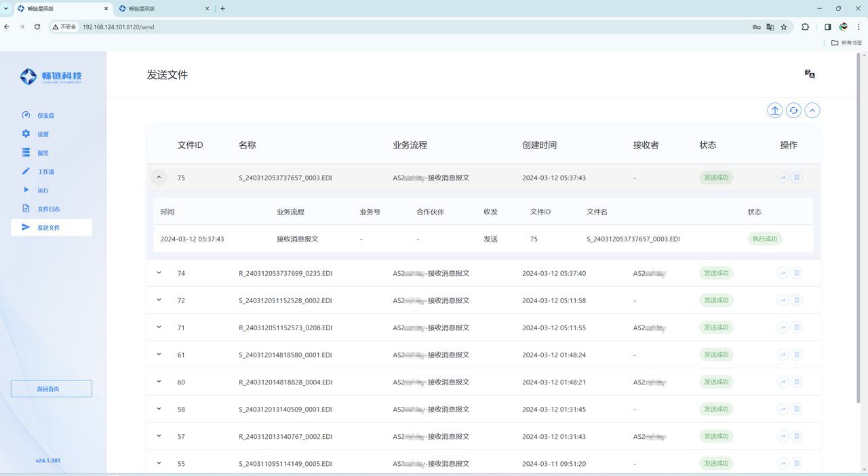The width and height of the screenshot is (868, 476).
Task: Open 文件日志 sidebar menu item
Action: point(48,210)
